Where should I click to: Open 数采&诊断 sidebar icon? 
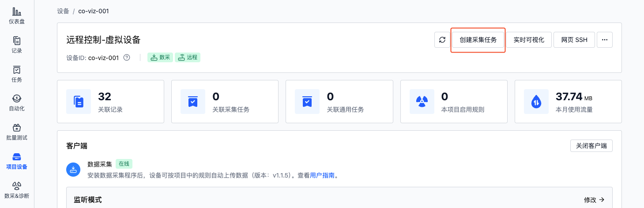tap(17, 190)
